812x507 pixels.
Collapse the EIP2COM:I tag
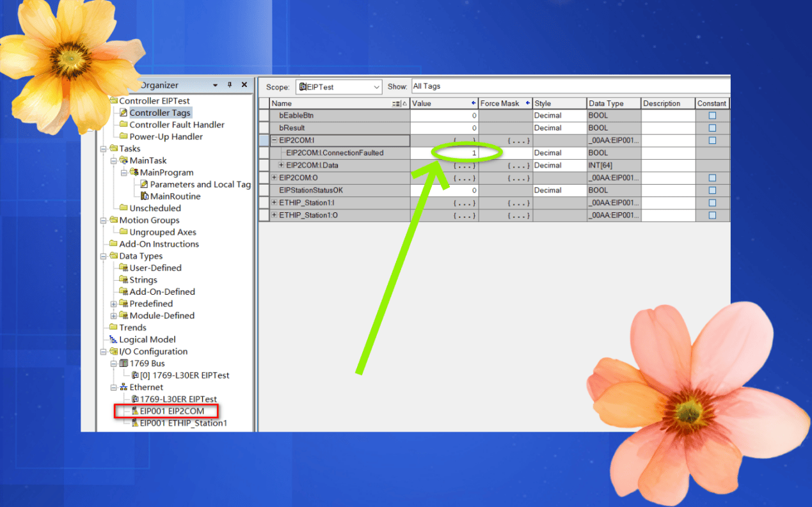(x=275, y=141)
